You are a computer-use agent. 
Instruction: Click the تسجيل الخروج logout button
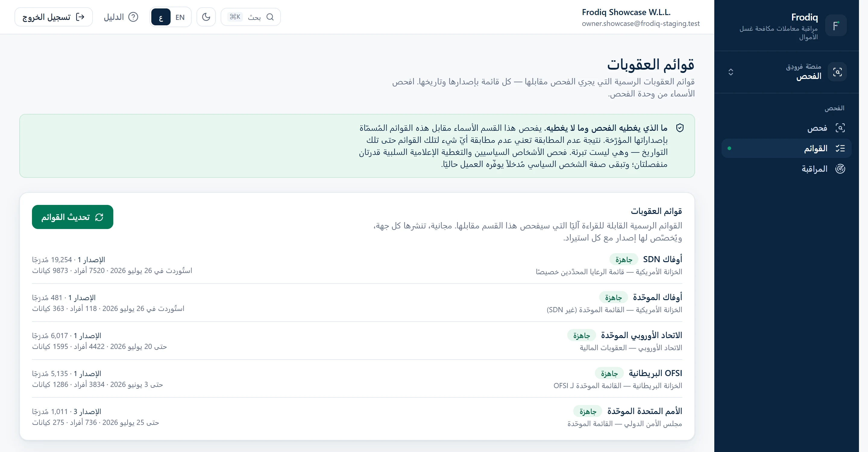pos(54,17)
